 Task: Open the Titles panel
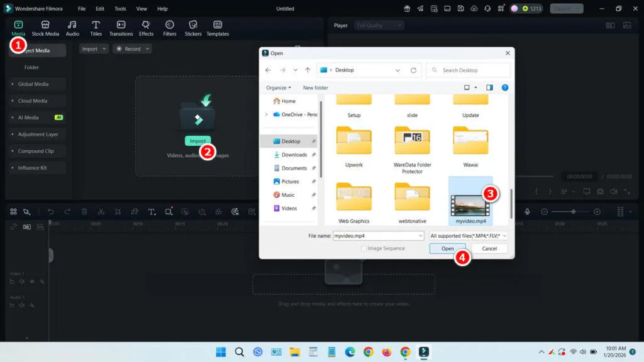[96, 28]
